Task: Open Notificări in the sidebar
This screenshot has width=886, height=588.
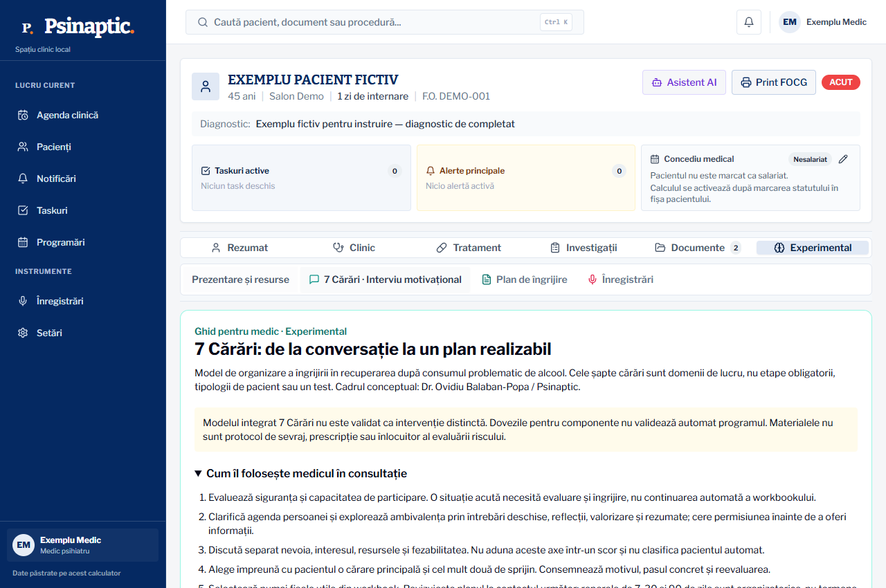Action: point(83,178)
